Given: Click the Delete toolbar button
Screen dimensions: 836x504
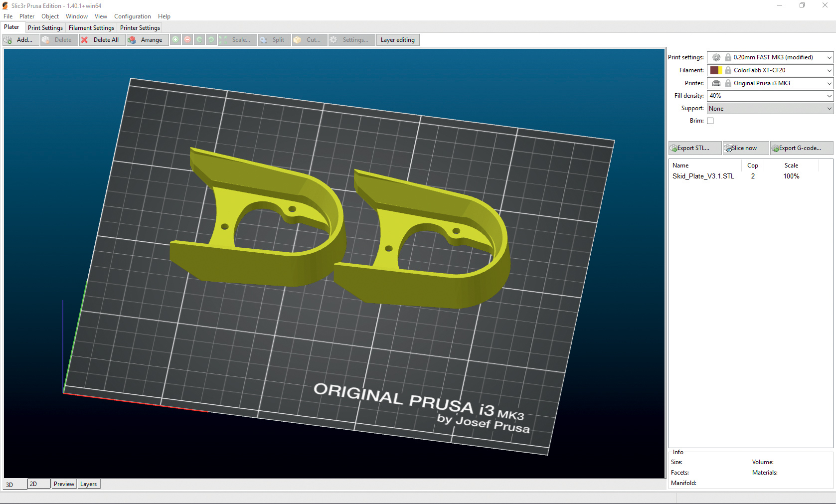Looking at the screenshot, I should pyautogui.click(x=59, y=40).
